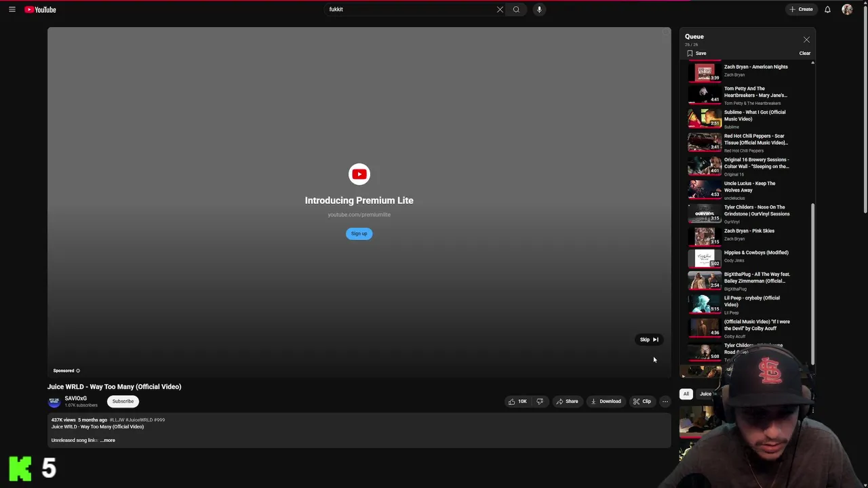Select Tom Petty Mary Jane's queue thumbnail

tap(705, 95)
